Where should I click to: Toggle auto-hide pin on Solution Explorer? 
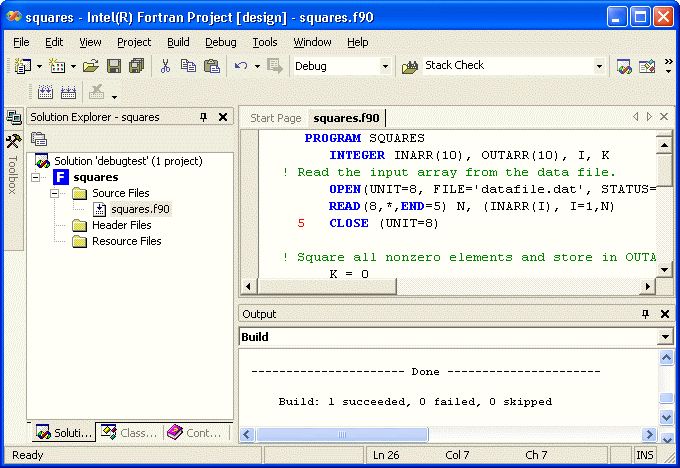205,117
